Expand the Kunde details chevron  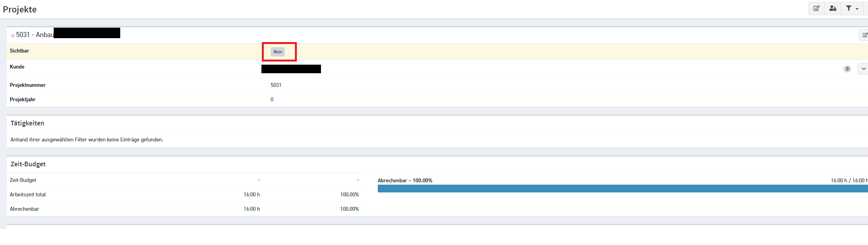[864, 68]
